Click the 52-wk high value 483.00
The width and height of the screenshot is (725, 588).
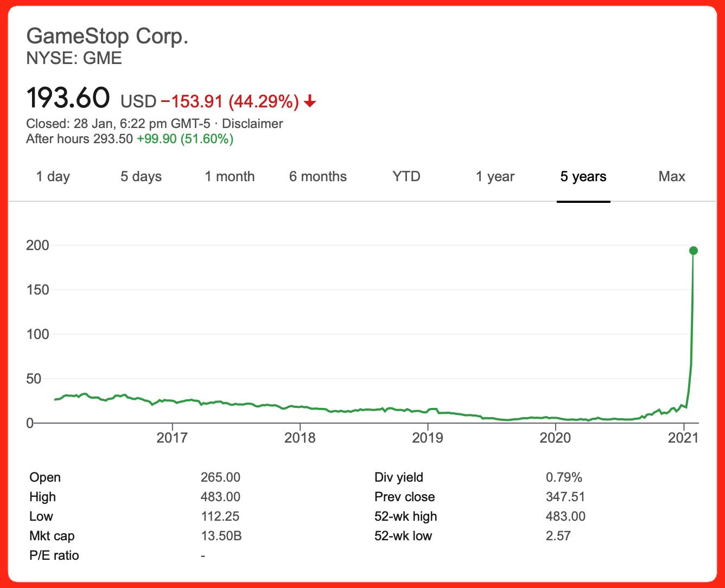point(565,516)
